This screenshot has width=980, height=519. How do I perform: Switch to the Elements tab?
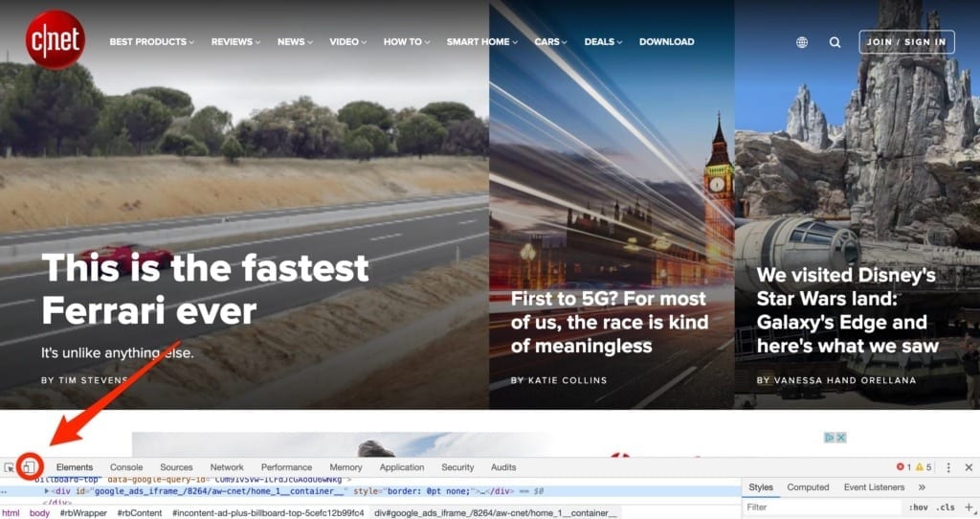pos(75,467)
